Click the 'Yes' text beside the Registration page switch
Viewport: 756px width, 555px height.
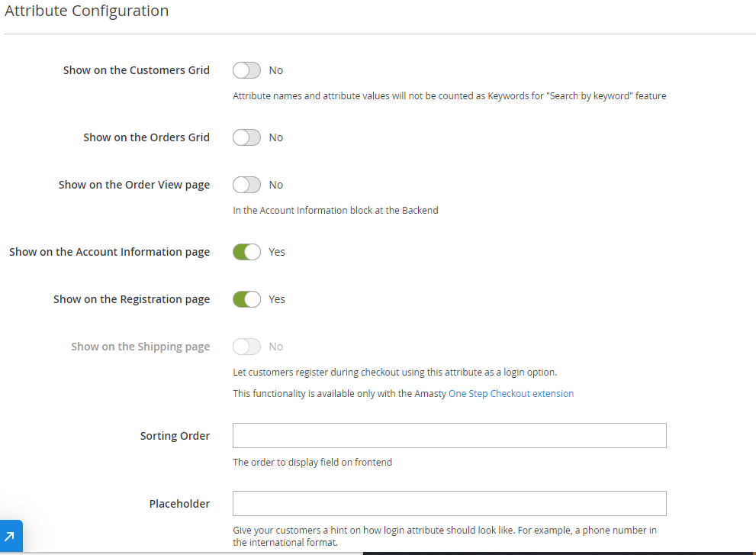277,299
